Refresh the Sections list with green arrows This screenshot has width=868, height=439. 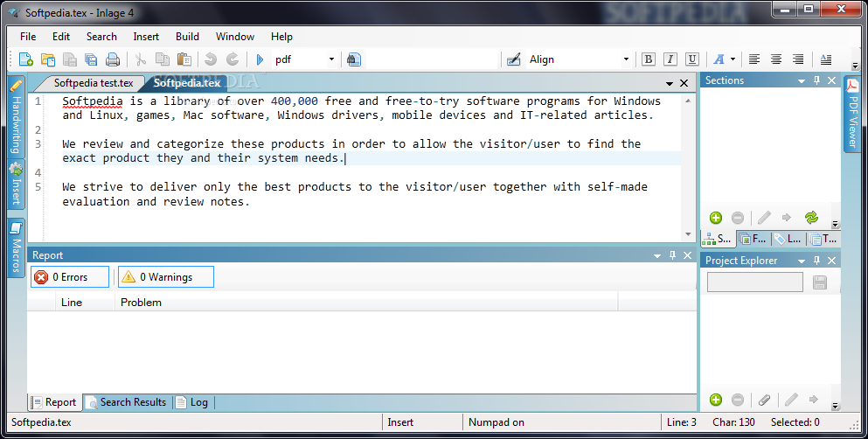click(811, 218)
